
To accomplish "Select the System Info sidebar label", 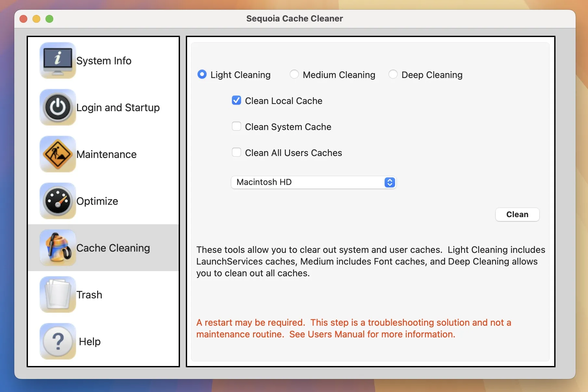I will coord(104,61).
